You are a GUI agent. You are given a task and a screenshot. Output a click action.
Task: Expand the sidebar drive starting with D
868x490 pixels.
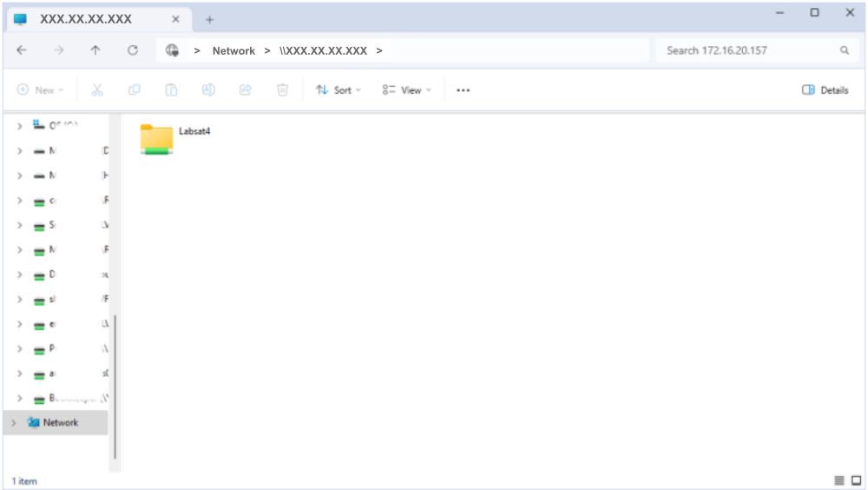pyautogui.click(x=20, y=275)
